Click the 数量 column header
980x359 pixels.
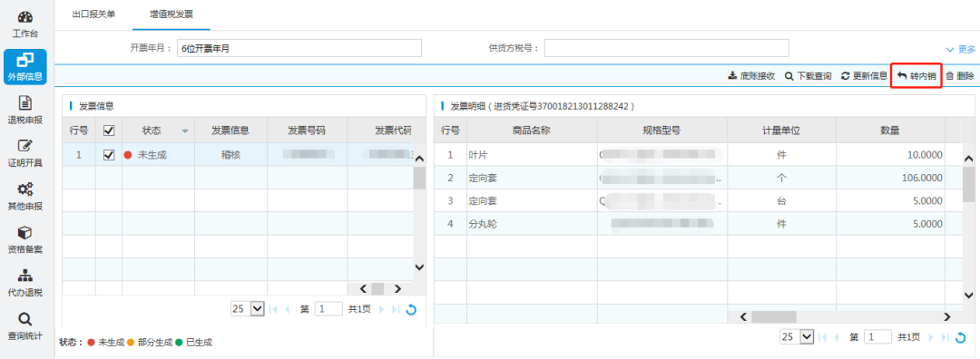click(890, 131)
